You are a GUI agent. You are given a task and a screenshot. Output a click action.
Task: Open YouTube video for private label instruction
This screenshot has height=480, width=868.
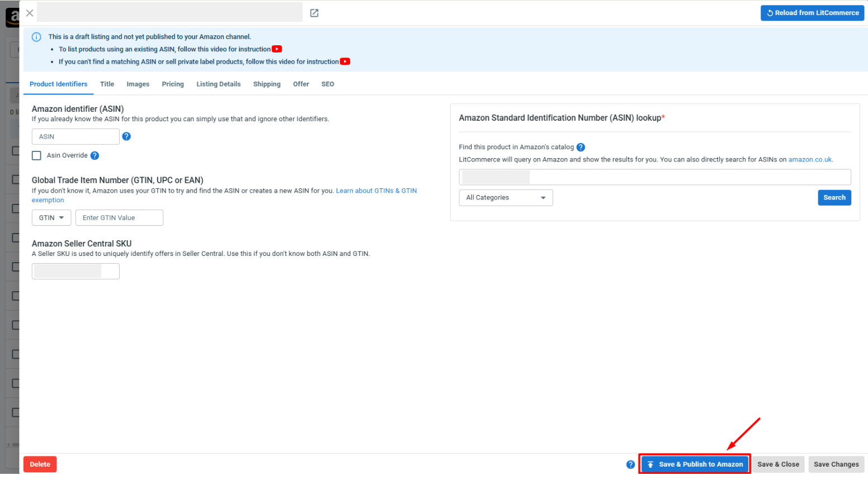[345, 61]
